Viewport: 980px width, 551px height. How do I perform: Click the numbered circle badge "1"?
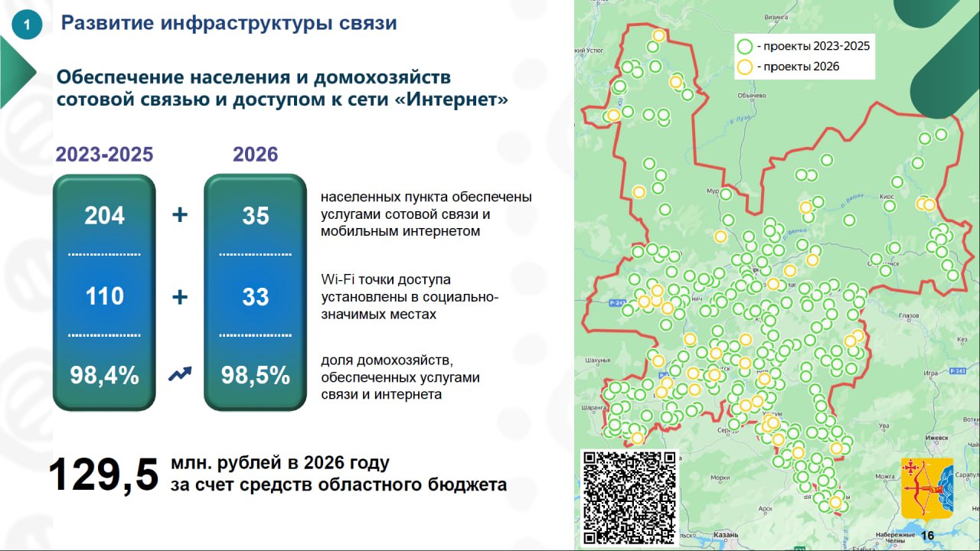[x=28, y=25]
